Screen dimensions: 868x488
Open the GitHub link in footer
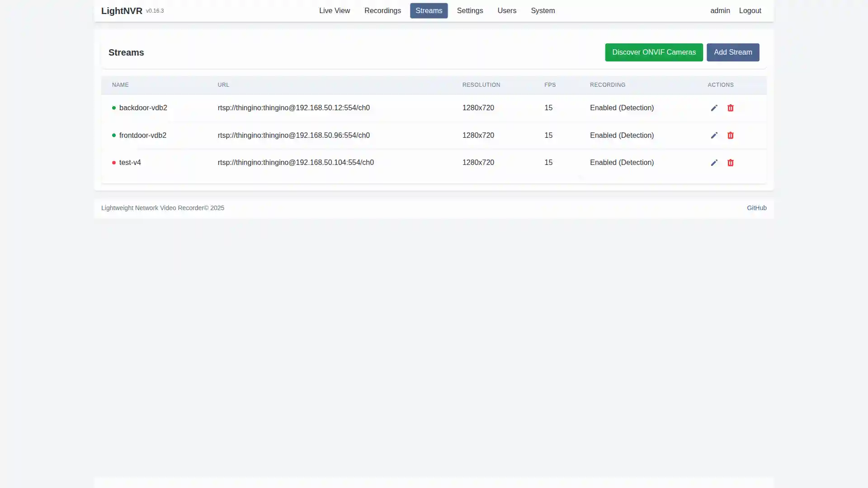pos(756,208)
